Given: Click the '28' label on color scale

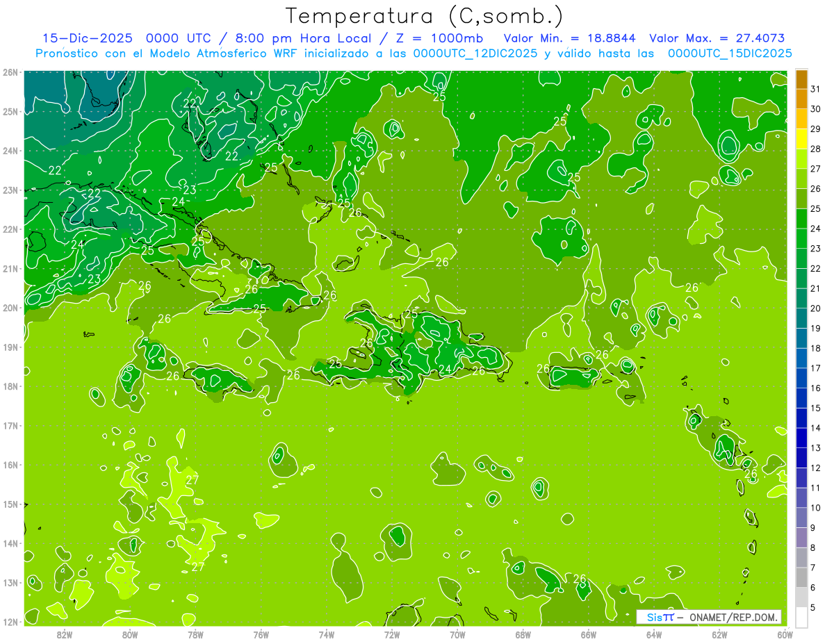Looking at the screenshot, I should [815, 149].
